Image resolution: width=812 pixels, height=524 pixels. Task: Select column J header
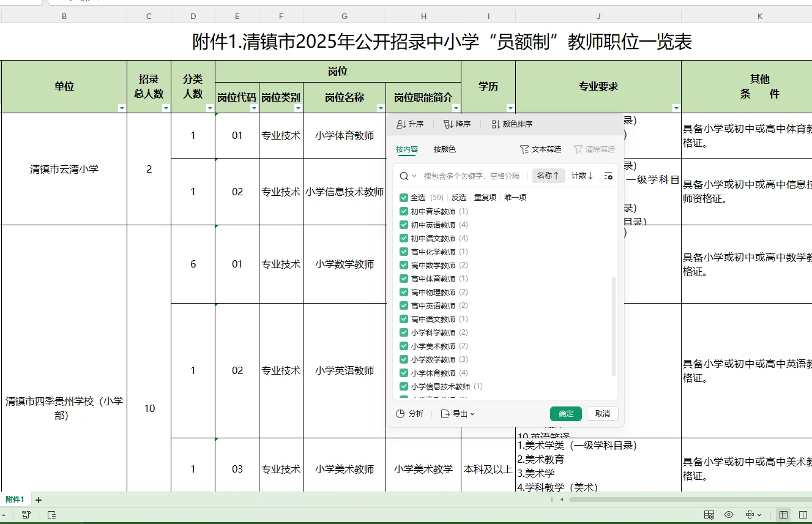click(598, 17)
